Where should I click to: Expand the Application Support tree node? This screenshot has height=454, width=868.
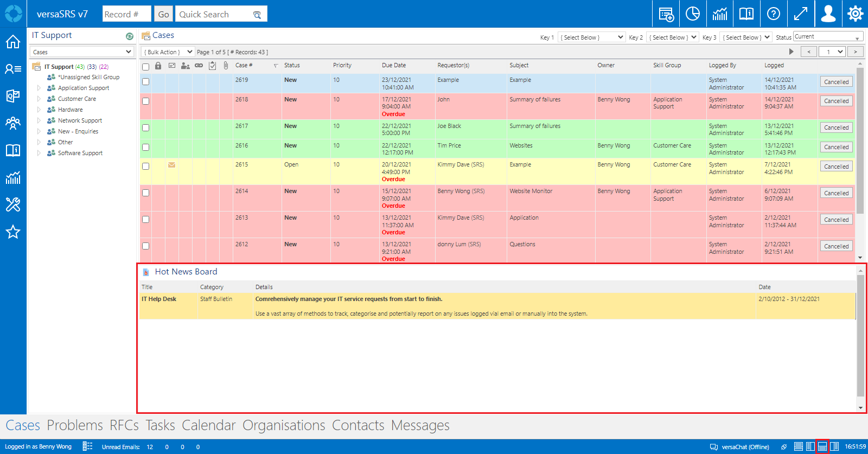coord(39,88)
